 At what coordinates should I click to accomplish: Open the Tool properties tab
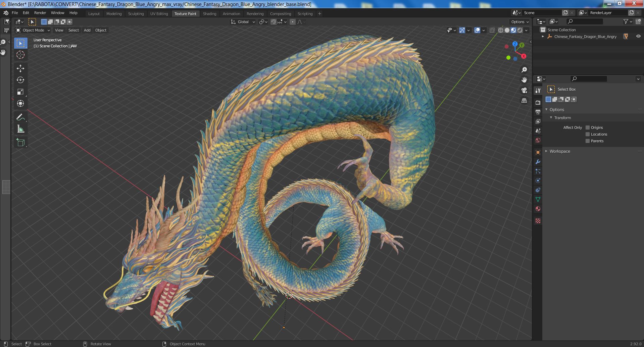[x=538, y=90]
